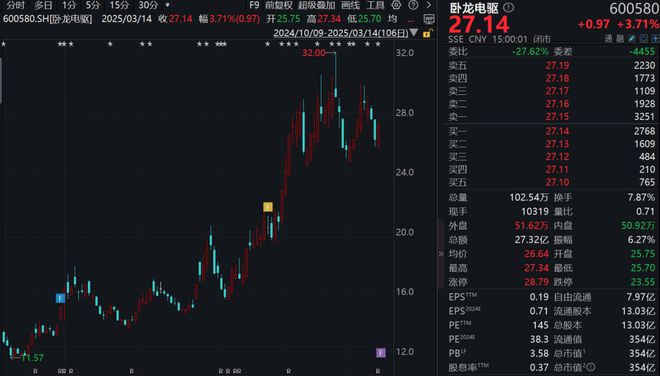Toggle 超级叠加 overlay option

pyautogui.click(x=317, y=5)
